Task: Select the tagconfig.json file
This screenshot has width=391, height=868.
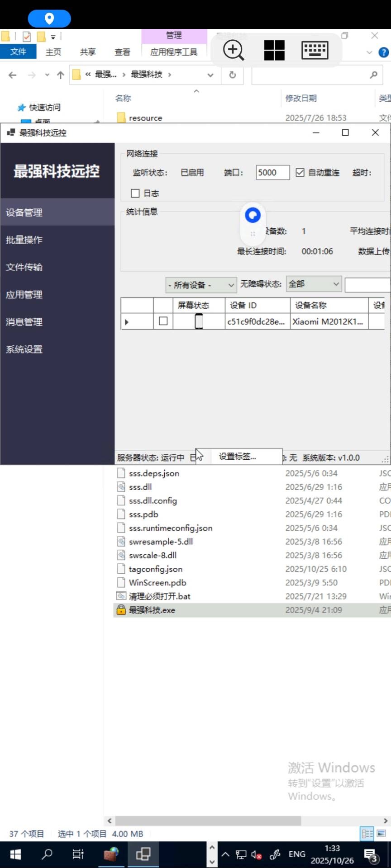Action: coord(156,569)
